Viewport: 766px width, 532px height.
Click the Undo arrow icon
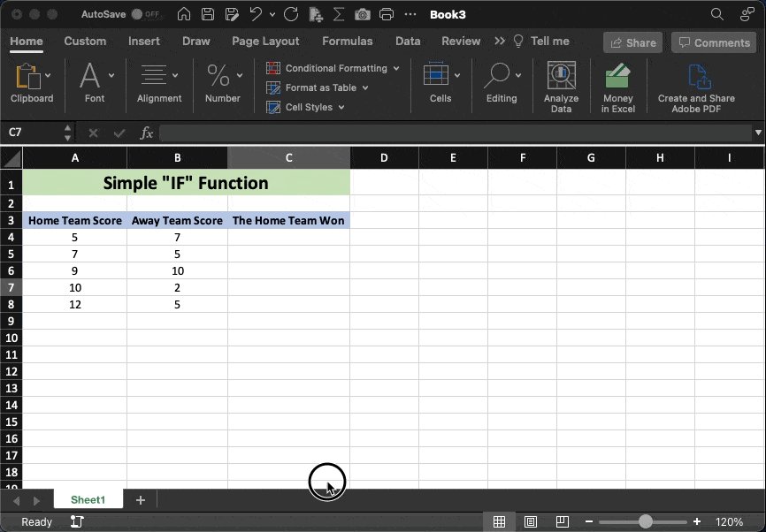tap(256, 14)
